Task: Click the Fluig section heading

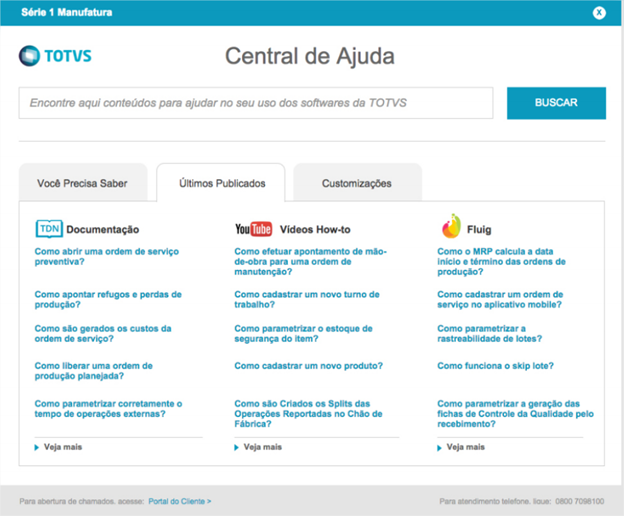Action: click(x=479, y=230)
